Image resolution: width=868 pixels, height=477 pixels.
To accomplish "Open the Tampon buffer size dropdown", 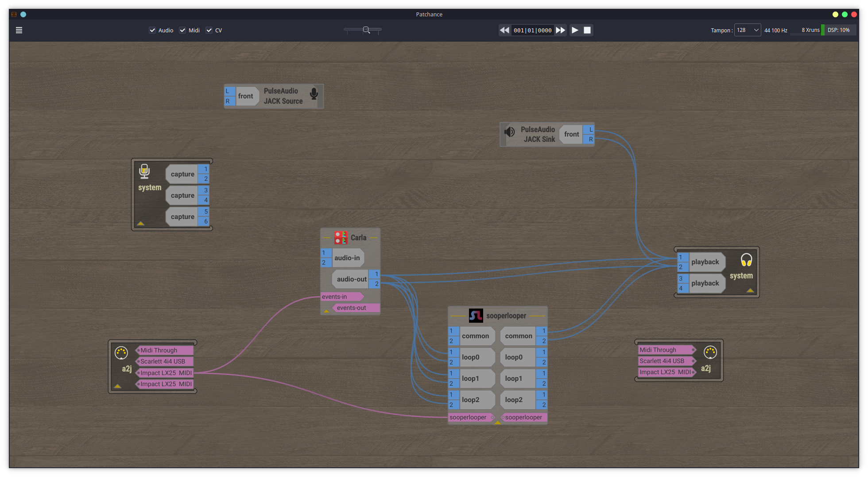I will tap(748, 30).
